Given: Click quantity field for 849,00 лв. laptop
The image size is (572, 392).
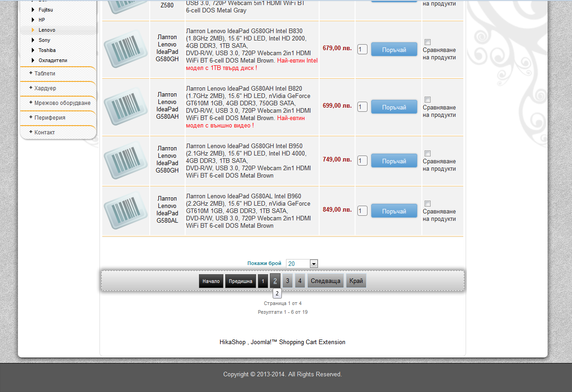Looking at the screenshot, I should [362, 211].
